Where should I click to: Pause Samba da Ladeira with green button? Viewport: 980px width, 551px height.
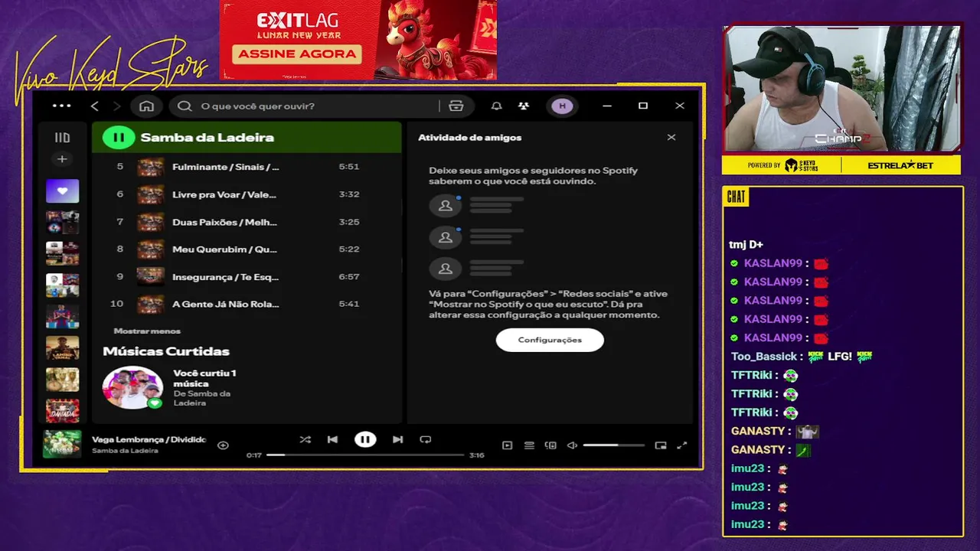[x=119, y=138]
